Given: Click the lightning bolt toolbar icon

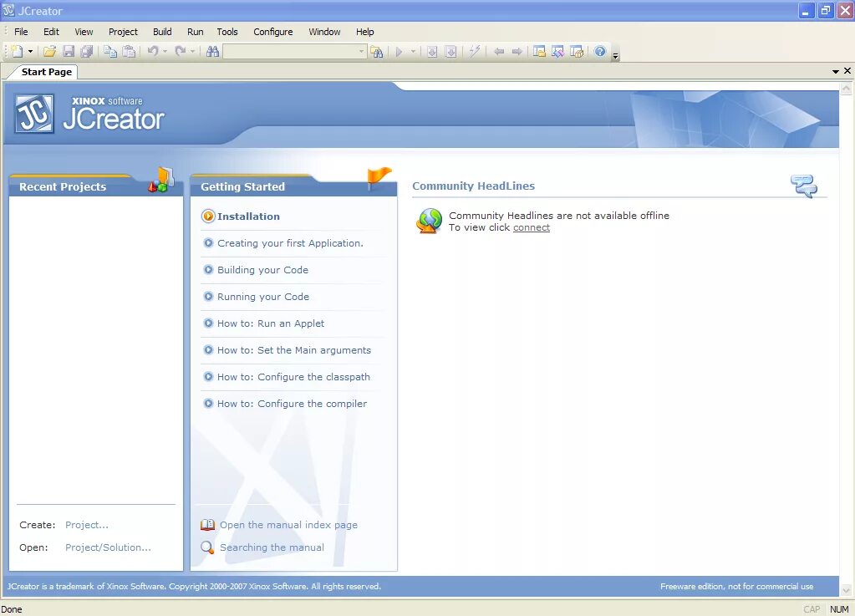Looking at the screenshot, I should pyautogui.click(x=475, y=51).
